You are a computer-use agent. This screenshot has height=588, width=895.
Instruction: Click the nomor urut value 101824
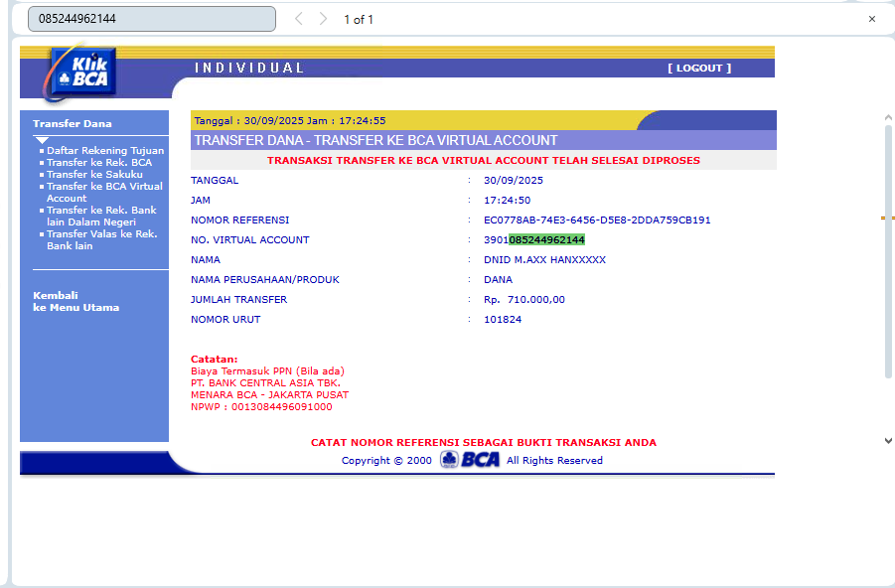point(503,320)
